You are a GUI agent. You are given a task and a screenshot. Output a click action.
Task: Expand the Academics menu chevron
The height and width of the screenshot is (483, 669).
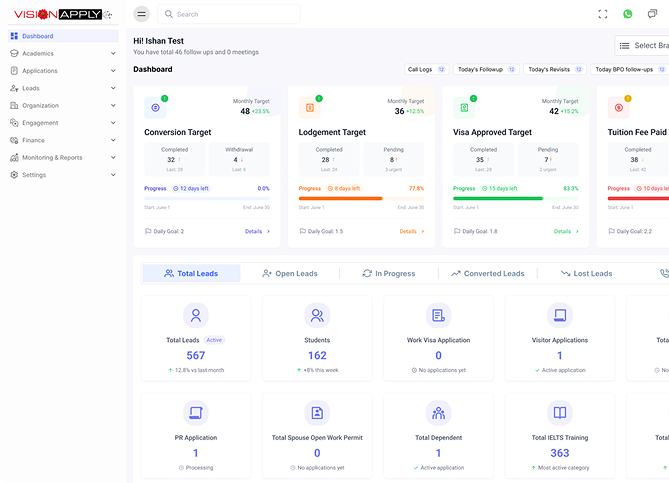[113, 53]
